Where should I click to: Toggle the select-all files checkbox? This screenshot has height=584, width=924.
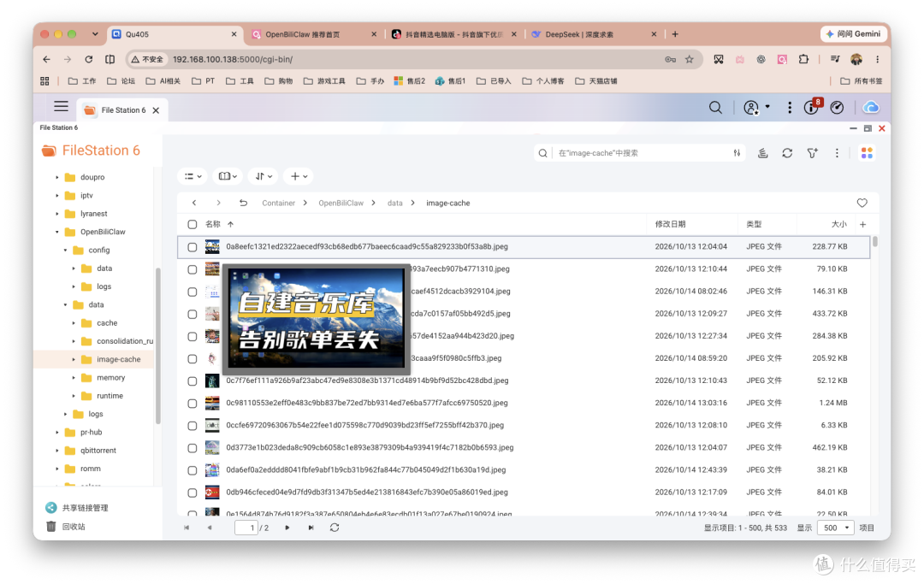tap(192, 224)
